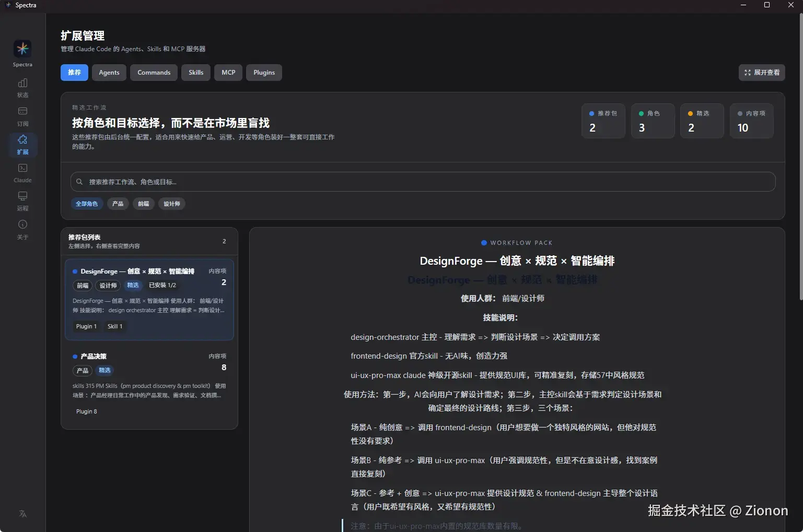803x532 pixels.
Task: Click the 前端 tag on DesignForge card
Action: pyautogui.click(x=83, y=286)
